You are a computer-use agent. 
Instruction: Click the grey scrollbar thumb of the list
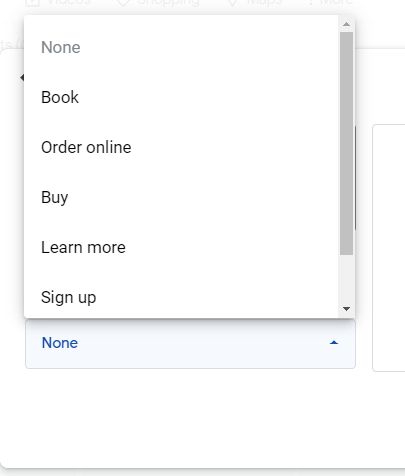pos(346,143)
